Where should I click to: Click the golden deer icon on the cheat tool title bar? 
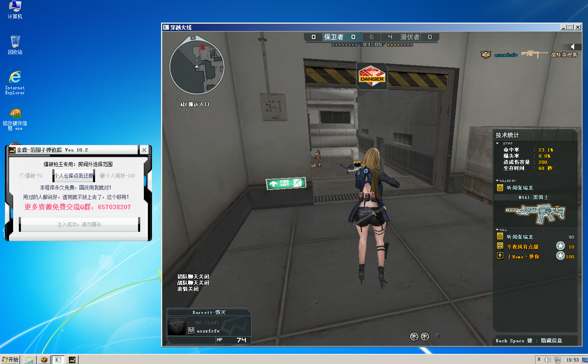click(x=12, y=149)
